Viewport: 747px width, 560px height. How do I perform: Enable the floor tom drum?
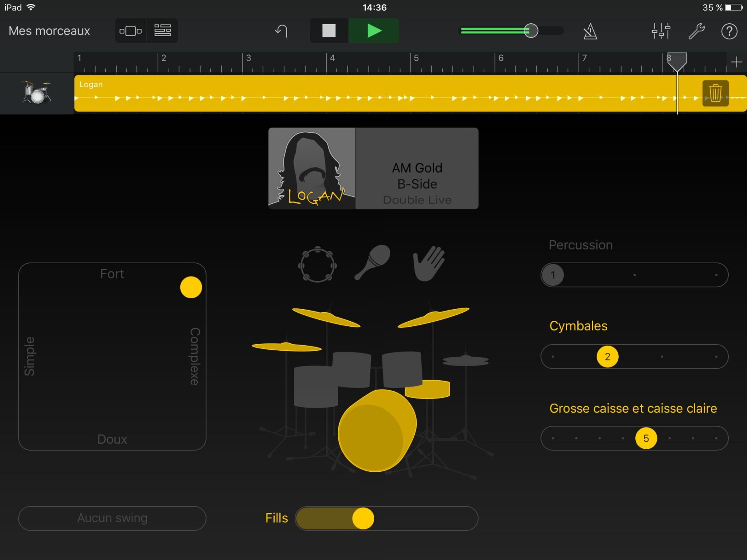point(315,387)
